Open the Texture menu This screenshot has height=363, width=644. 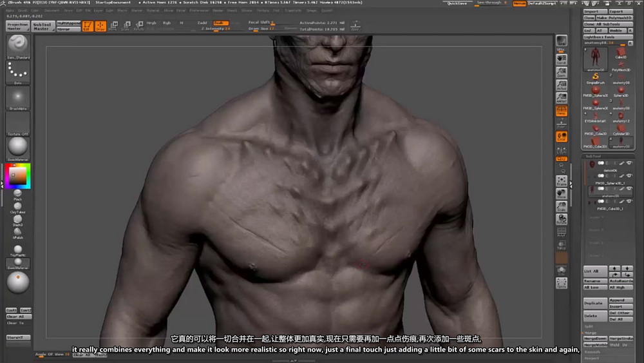(263, 11)
